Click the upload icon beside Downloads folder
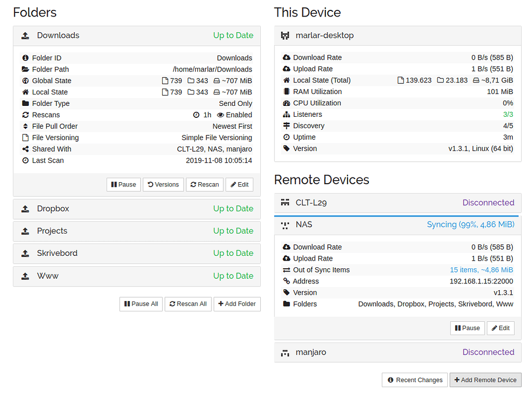 pos(25,36)
